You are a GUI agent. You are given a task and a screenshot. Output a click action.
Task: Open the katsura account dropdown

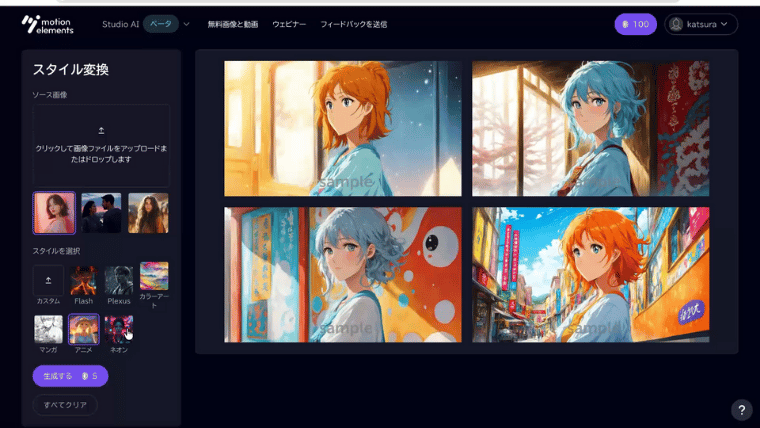click(701, 24)
